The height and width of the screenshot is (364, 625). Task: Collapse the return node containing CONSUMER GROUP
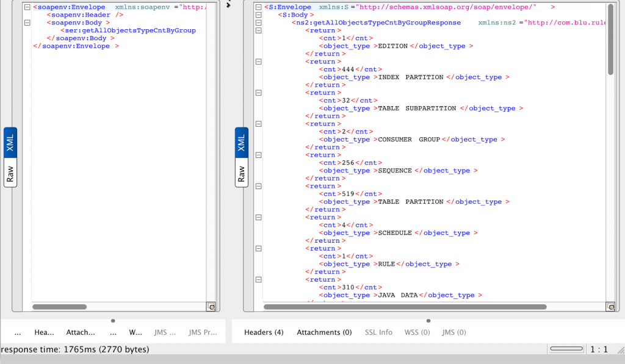pyautogui.click(x=258, y=124)
